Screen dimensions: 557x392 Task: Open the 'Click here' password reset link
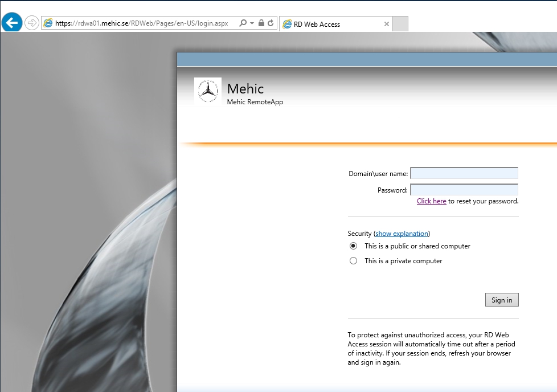coord(431,201)
